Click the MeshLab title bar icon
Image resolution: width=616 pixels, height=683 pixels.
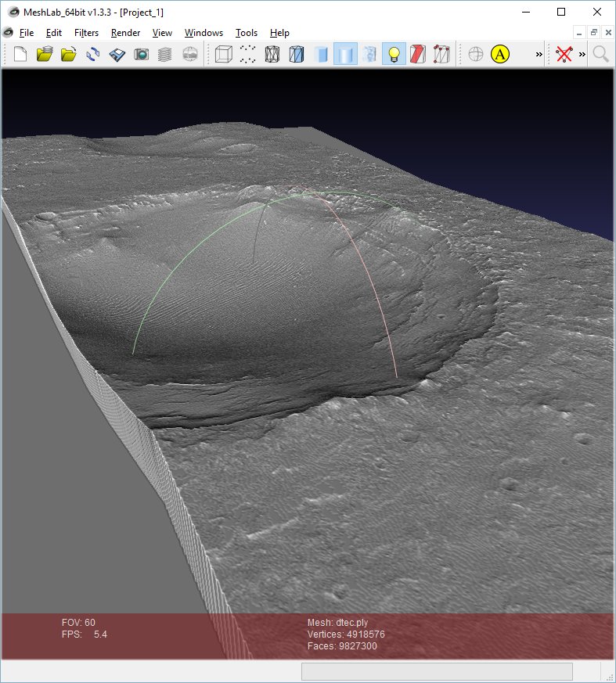coord(14,12)
